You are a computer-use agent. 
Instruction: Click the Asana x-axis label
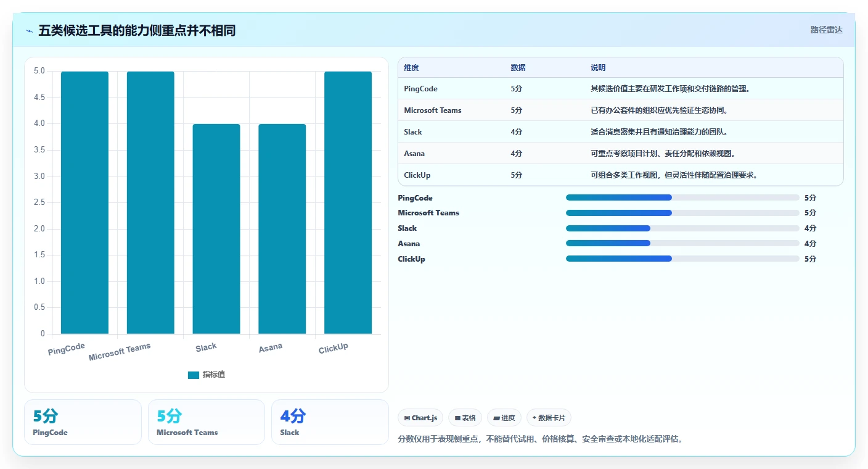pyautogui.click(x=271, y=348)
